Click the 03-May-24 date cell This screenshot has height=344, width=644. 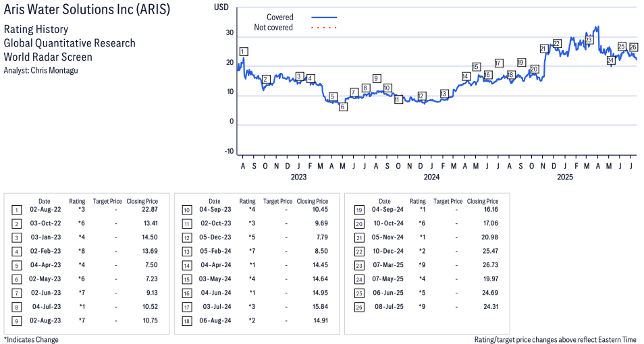[x=215, y=279]
